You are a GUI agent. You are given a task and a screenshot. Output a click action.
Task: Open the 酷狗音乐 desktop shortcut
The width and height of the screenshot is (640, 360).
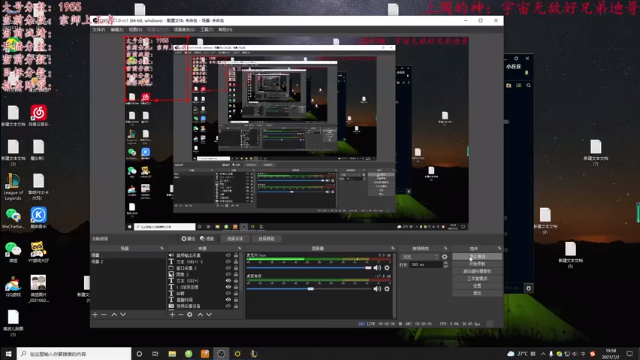tap(38, 218)
